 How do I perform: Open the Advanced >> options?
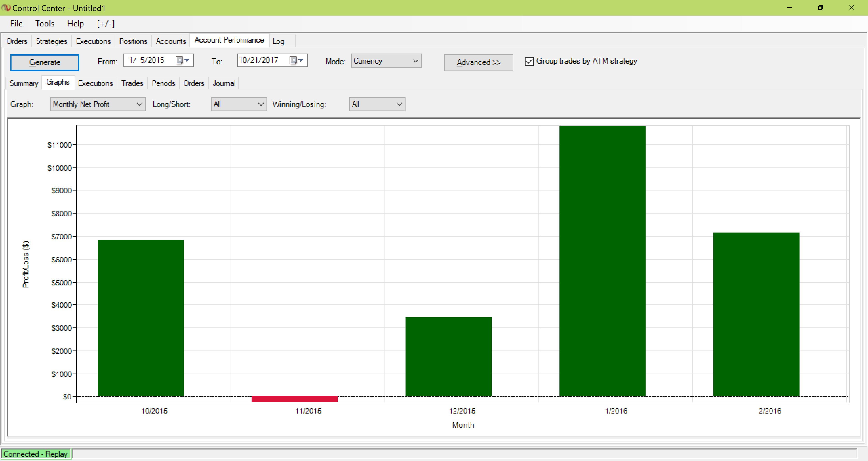coord(478,62)
